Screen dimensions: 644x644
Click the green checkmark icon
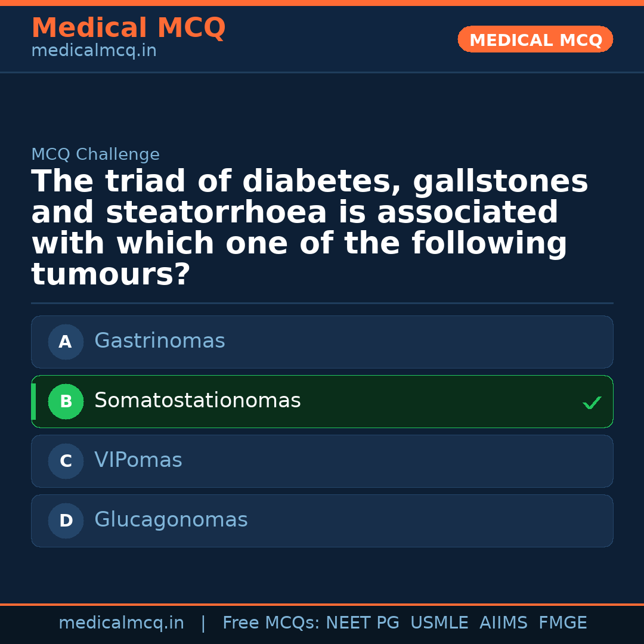[x=592, y=403]
